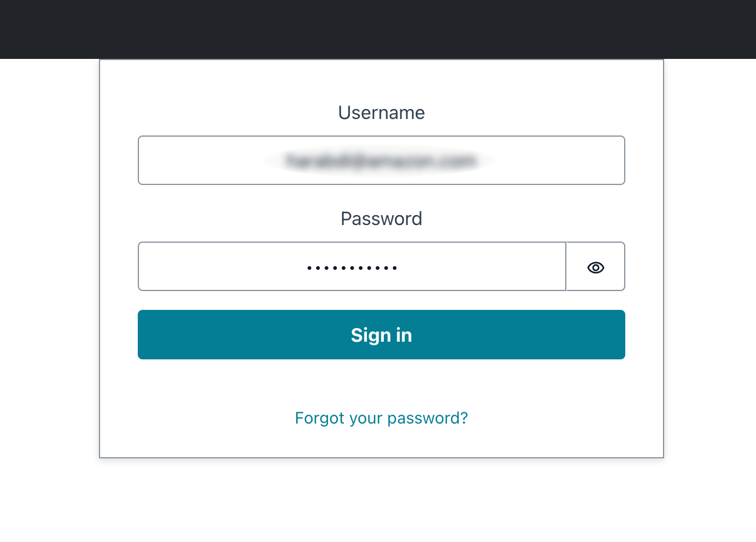Image resolution: width=756 pixels, height=542 pixels.
Task: Open the Forgot your password link
Action: [381, 418]
